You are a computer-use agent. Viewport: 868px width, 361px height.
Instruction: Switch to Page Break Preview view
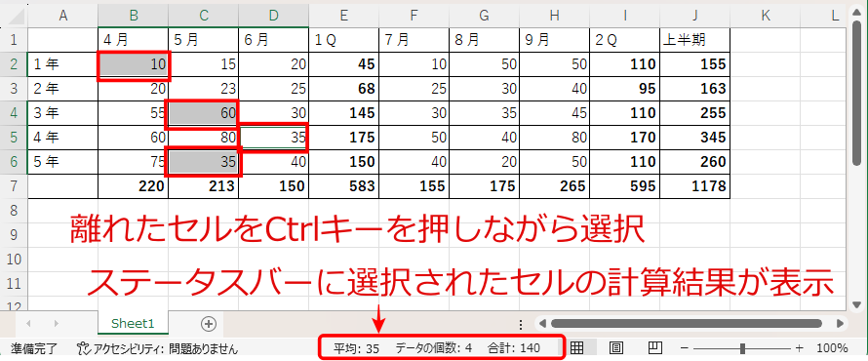[655, 347]
